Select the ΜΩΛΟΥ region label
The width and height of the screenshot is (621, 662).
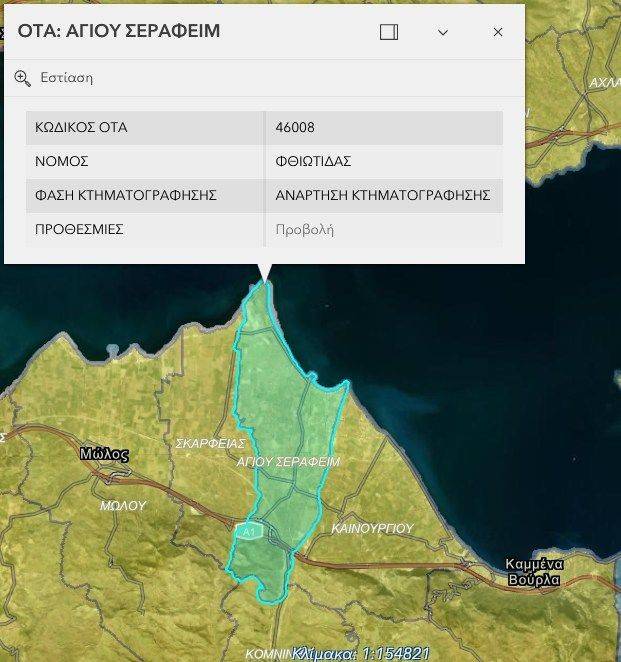[x=123, y=506]
